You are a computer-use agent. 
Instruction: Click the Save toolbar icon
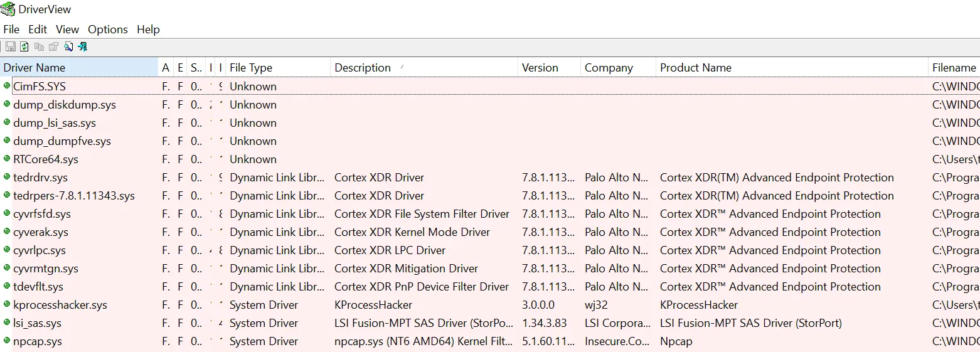[x=10, y=47]
